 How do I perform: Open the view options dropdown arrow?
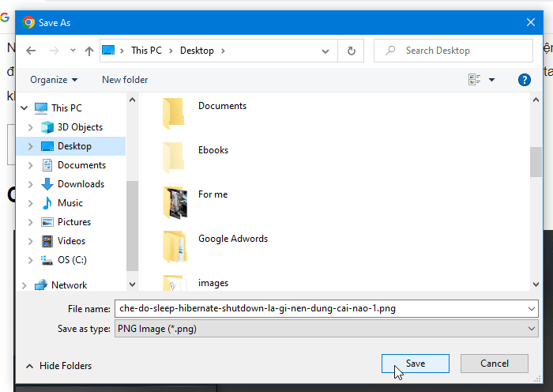click(491, 80)
